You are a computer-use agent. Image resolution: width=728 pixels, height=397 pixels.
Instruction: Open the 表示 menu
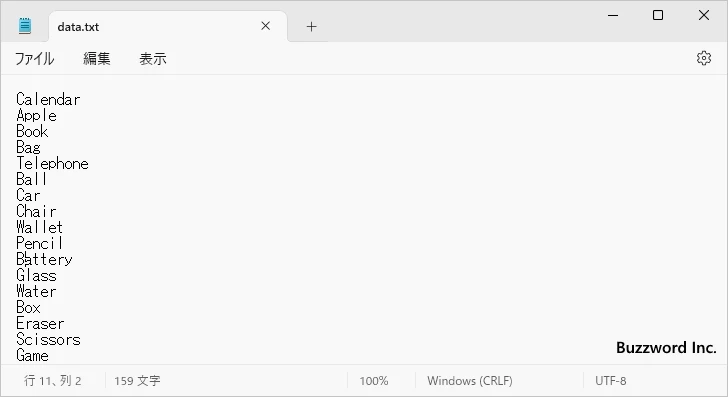pyautogui.click(x=153, y=59)
